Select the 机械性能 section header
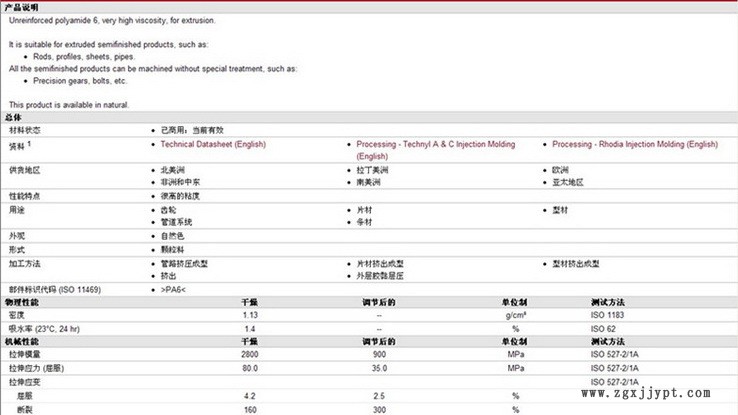738x415 pixels. coord(22,341)
